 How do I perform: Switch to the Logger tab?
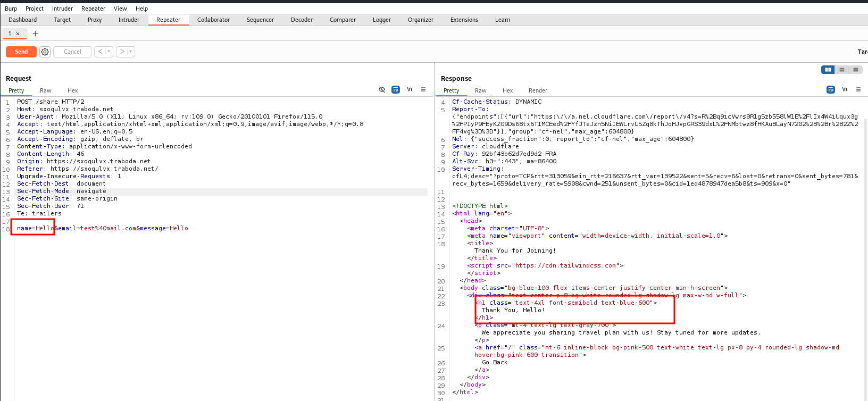382,20
